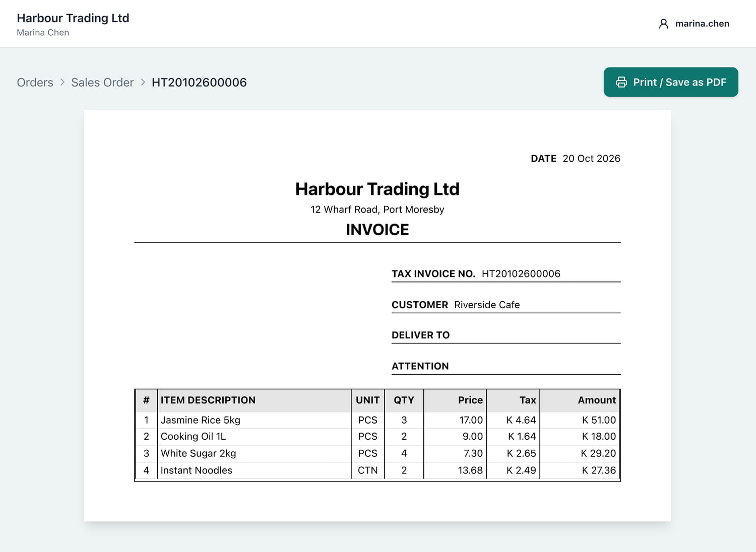Image resolution: width=756 pixels, height=552 pixels.
Task: Click the customer name Riverside Cafe
Action: (x=487, y=305)
